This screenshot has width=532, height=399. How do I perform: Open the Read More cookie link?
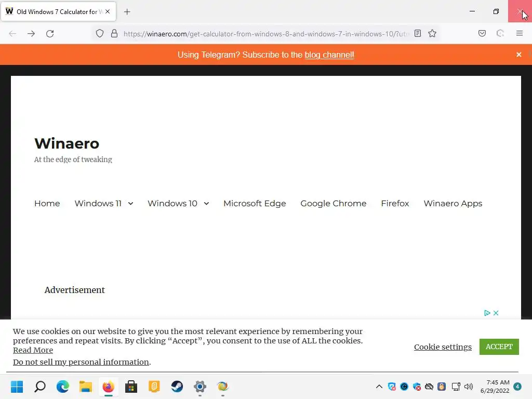point(33,350)
